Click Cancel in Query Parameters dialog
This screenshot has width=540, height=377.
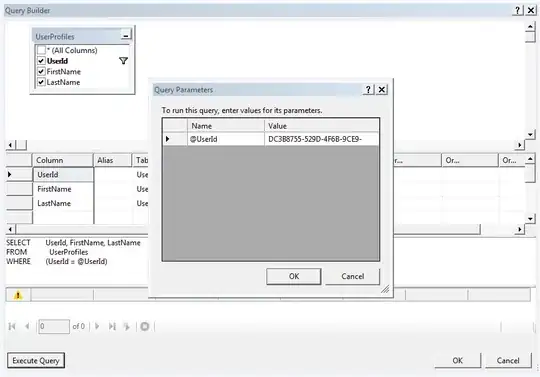353,276
